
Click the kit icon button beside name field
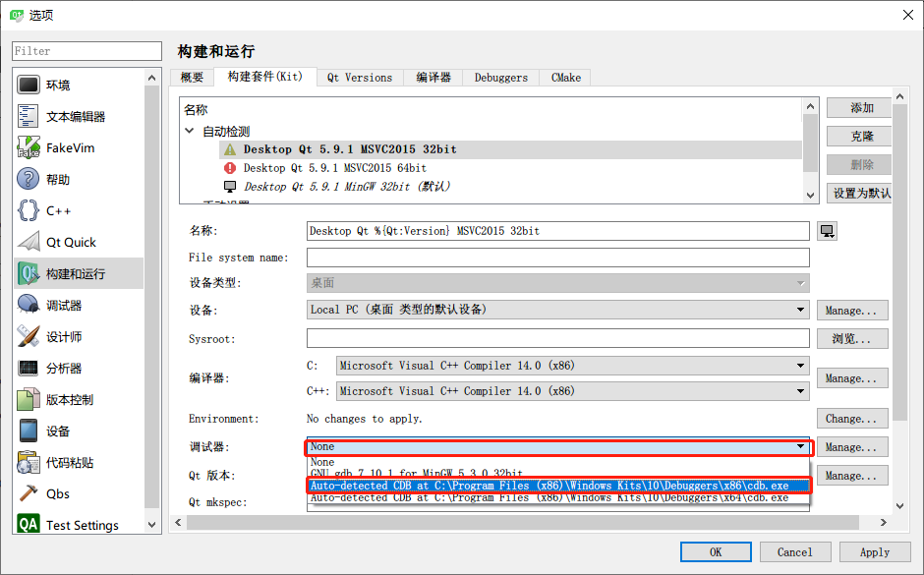828,231
